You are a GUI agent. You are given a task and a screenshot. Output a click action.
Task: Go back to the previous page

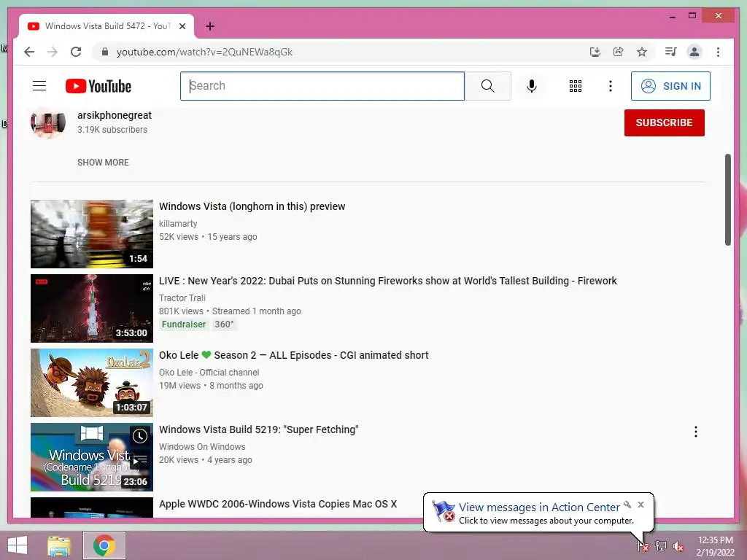(29, 52)
